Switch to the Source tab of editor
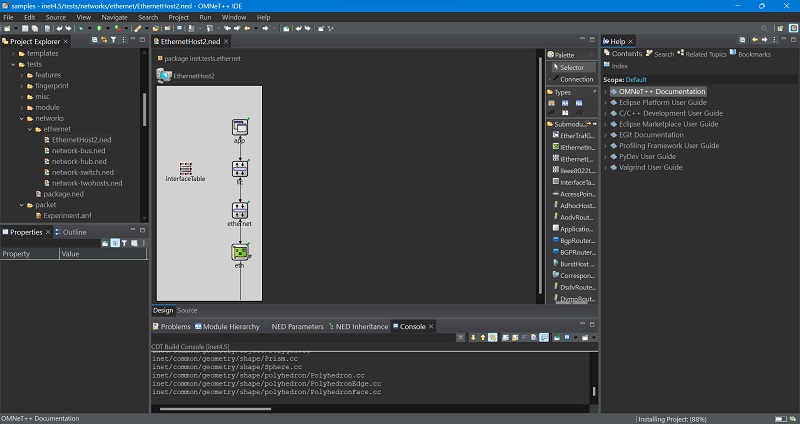This screenshot has width=800, height=424. click(x=187, y=310)
